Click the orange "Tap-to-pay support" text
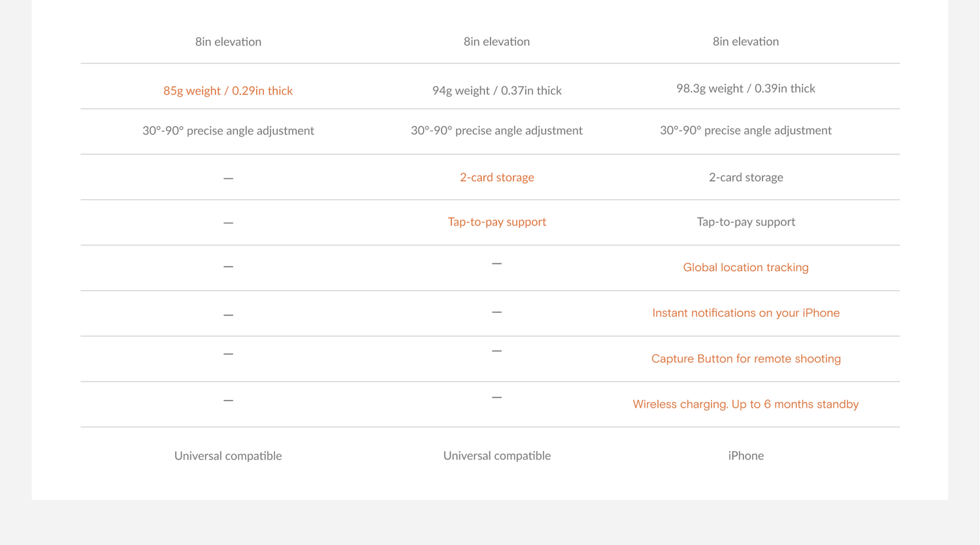 pyautogui.click(x=497, y=222)
